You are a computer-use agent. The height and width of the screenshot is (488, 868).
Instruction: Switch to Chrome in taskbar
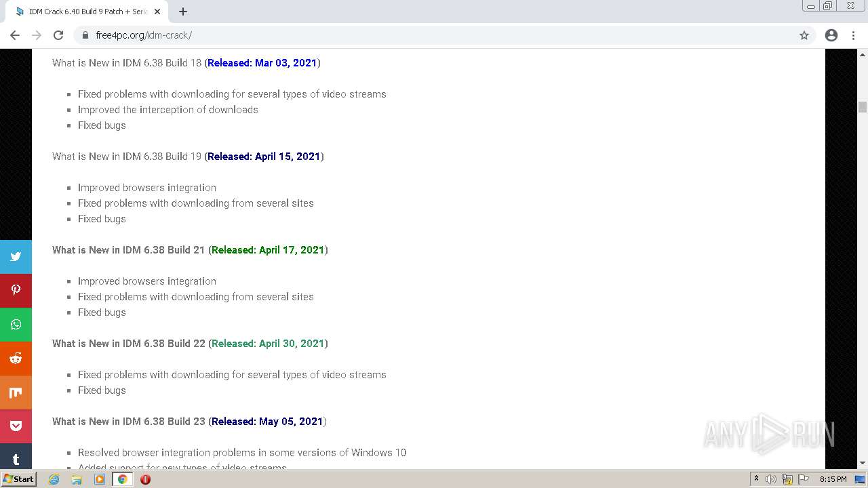click(x=123, y=479)
